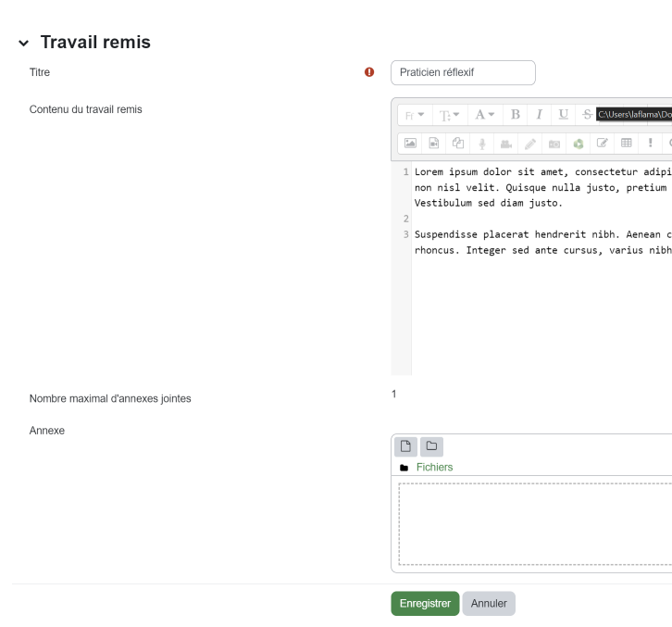Click the manage files icon in editor

pyautogui.click(x=458, y=143)
